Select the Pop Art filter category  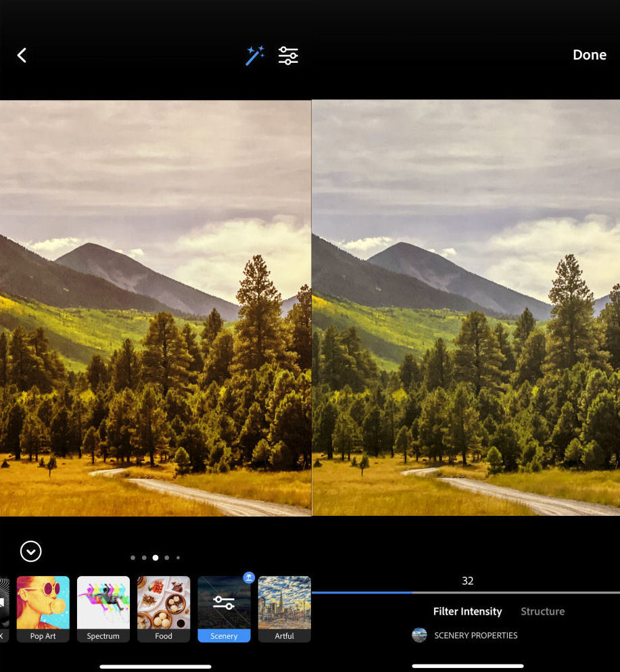tap(43, 608)
